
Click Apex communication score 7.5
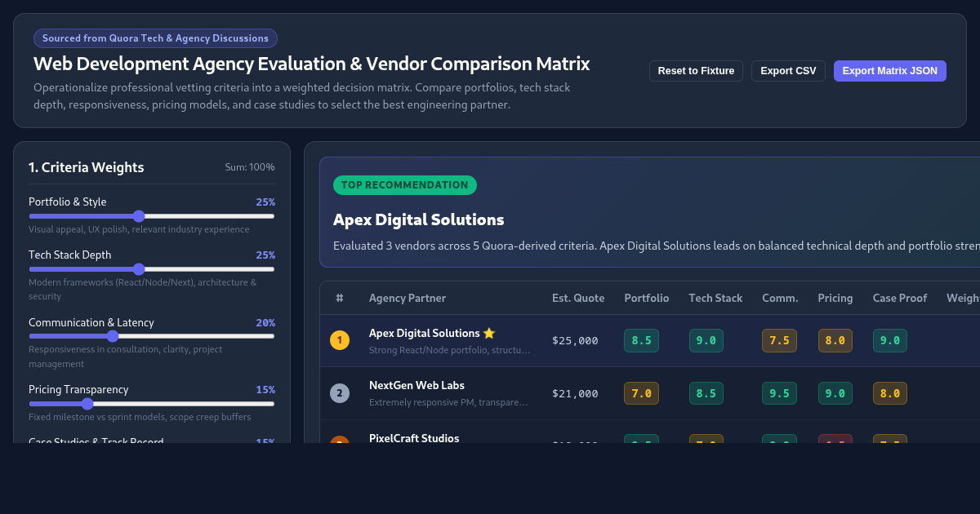click(x=779, y=340)
